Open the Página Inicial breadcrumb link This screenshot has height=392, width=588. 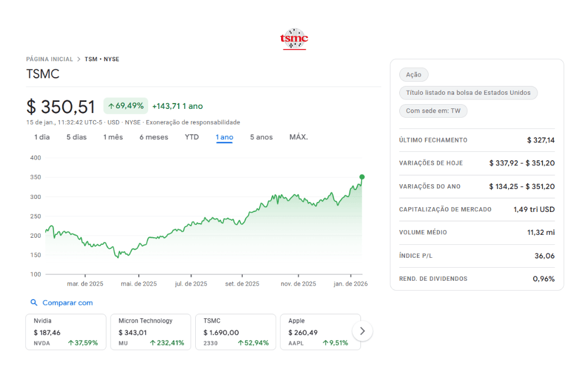point(49,59)
